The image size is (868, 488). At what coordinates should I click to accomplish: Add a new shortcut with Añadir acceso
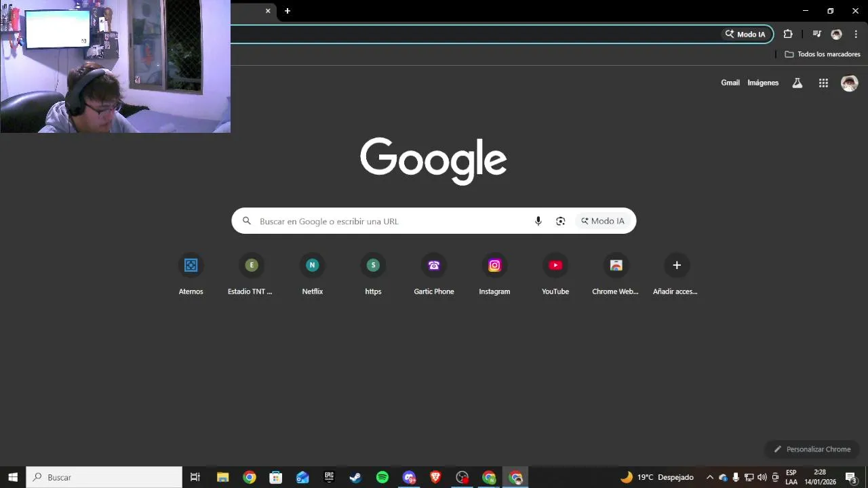(676, 274)
